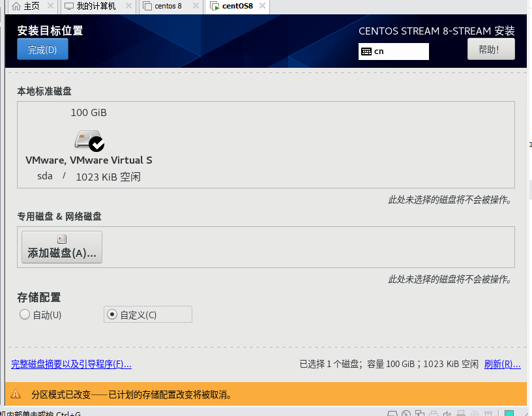The height and width of the screenshot is (416, 532).
Task: Click the VM icon on centos 8 tab
Action: [147, 6]
